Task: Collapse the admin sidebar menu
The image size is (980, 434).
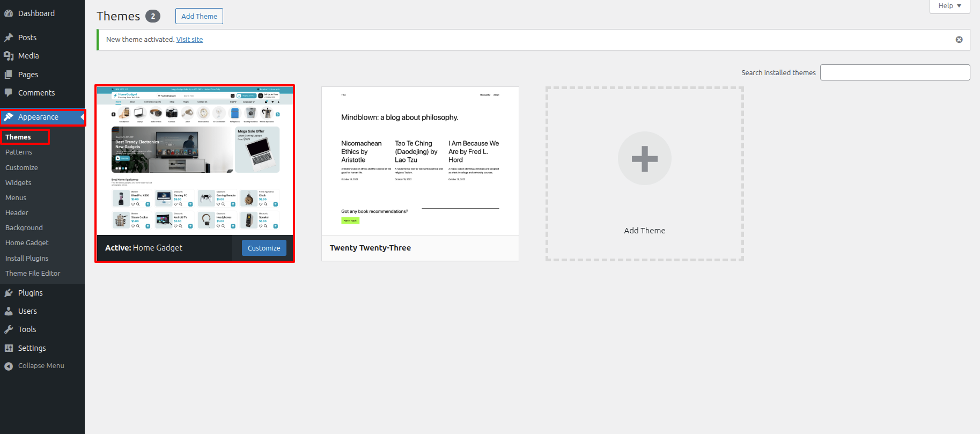Action: click(x=41, y=366)
